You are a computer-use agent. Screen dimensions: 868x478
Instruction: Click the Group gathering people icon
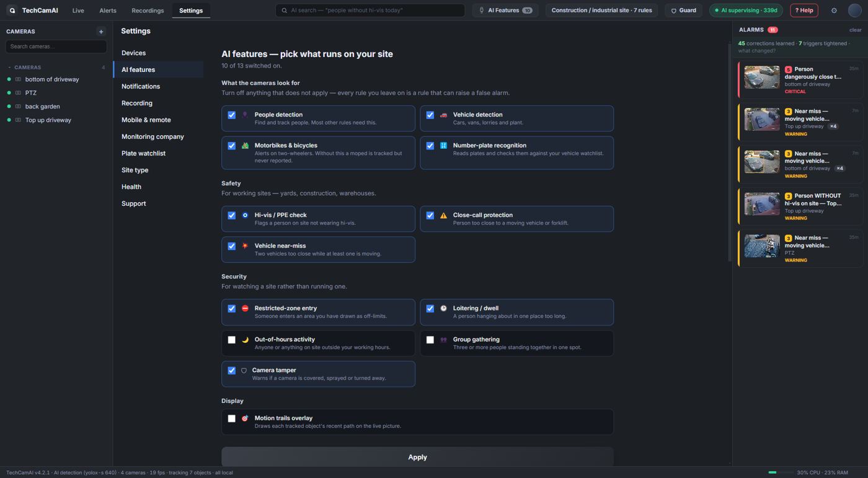443,340
